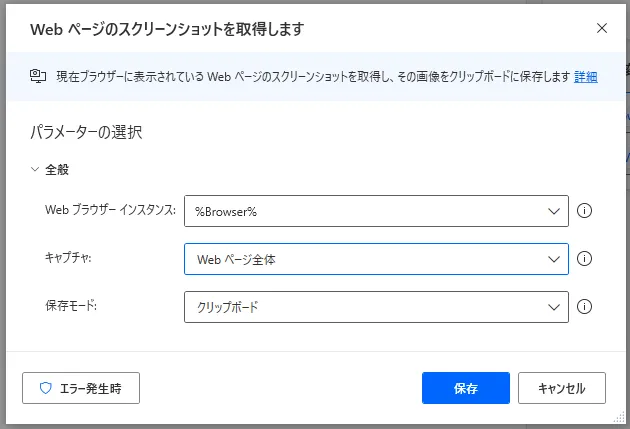Click the 保存モード: label
The image size is (630, 429).
point(71,306)
